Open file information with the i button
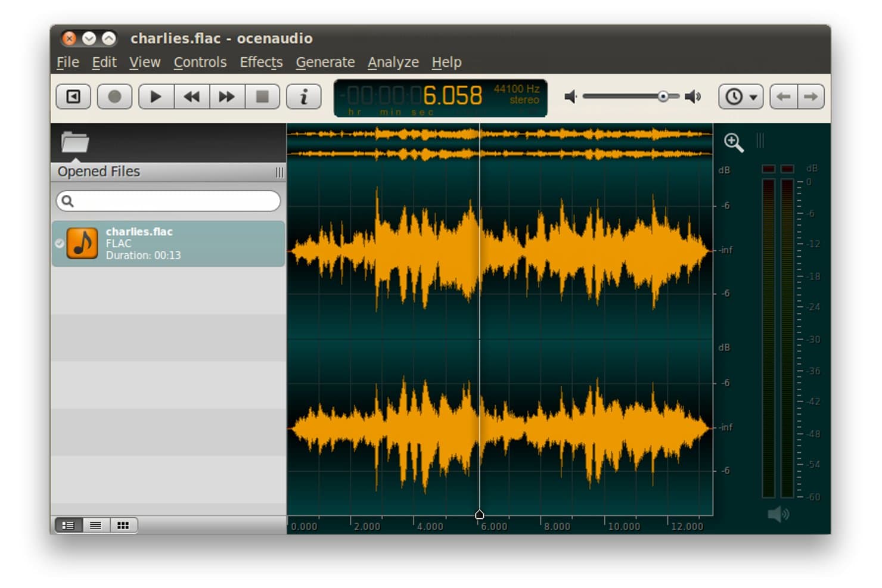The width and height of the screenshot is (882, 588). 304,97
